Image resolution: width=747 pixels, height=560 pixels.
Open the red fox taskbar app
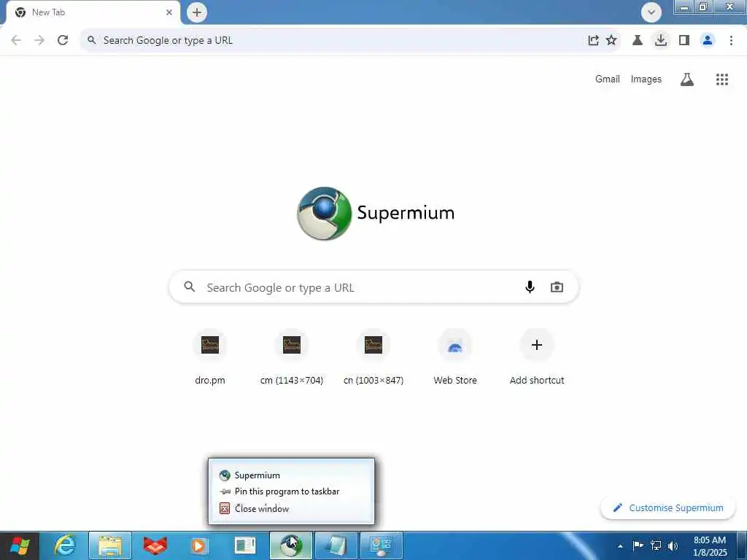tap(155, 545)
